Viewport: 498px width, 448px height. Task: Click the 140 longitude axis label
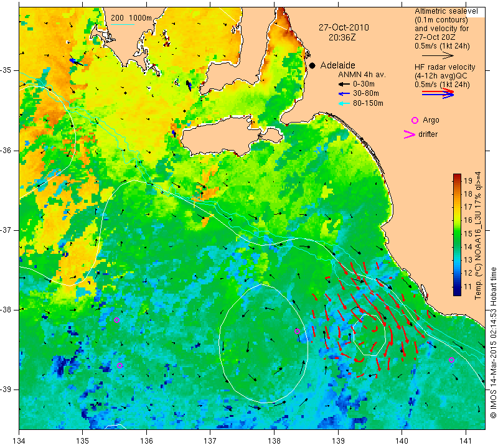click(402, 441)
